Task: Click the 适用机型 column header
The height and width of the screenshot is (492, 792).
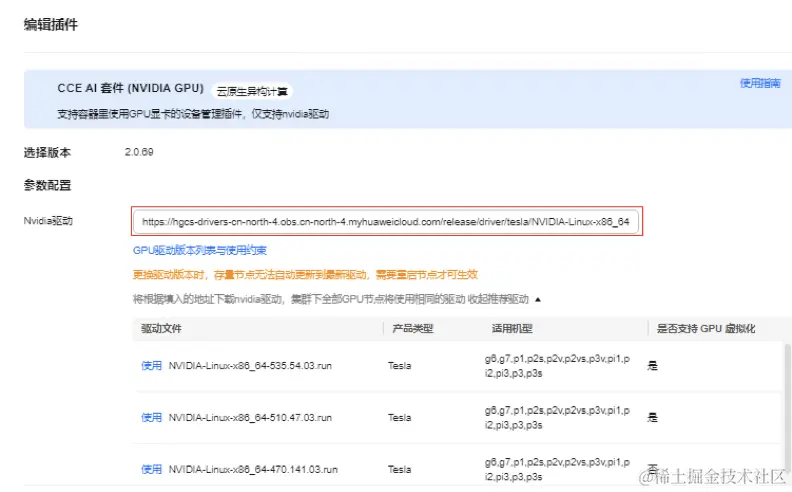Action: [x=512, y=328]
